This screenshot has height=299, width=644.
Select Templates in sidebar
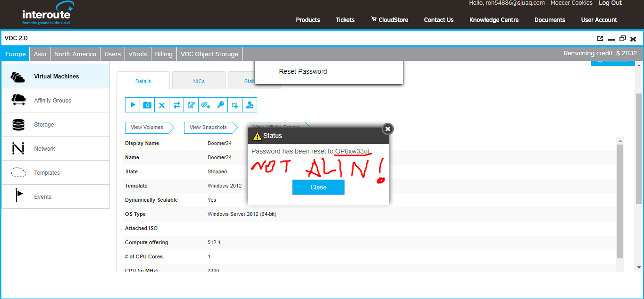[56, 173]
